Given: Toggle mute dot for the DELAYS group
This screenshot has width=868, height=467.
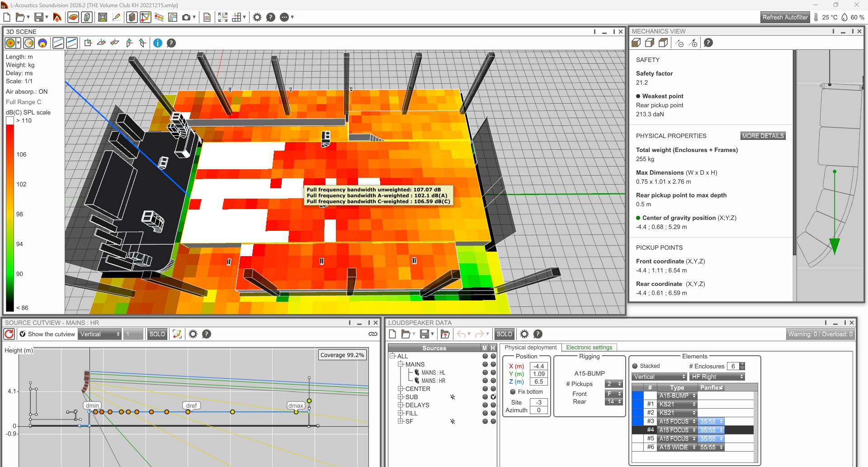Looking at the screenshot, I should (485, 405).
